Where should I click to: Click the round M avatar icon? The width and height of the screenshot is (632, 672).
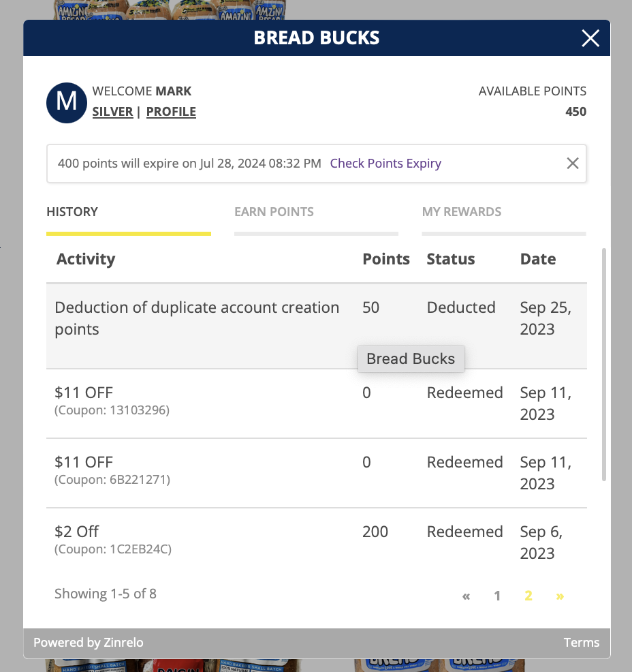(66, 102)
